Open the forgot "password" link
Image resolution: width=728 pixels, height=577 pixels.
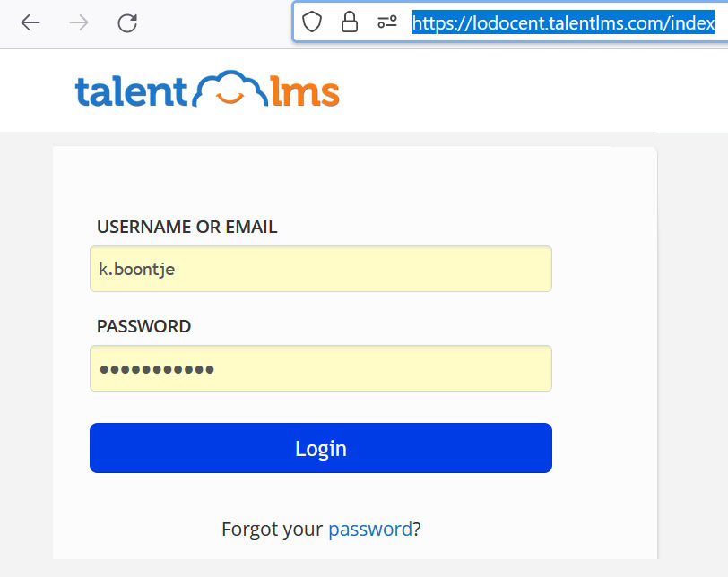(x=370, y=530)
